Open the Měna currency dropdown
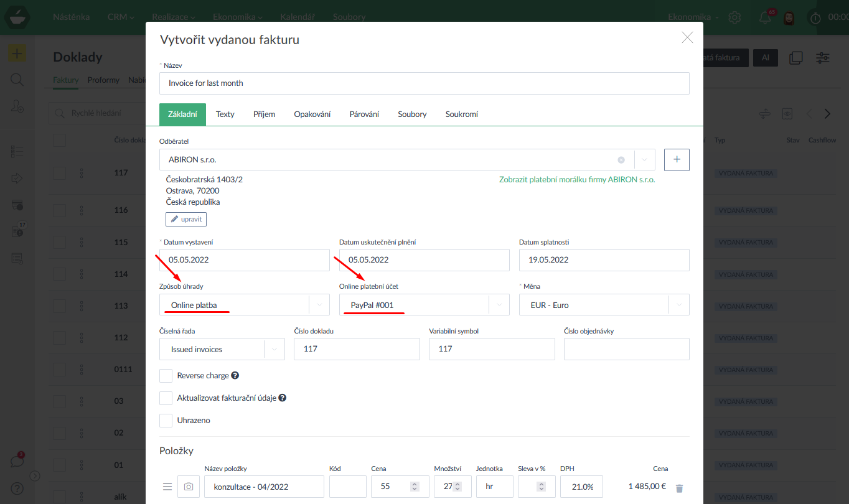Viewport: 849px width, 504px height. pyautogui.click(x=678, y=305)
